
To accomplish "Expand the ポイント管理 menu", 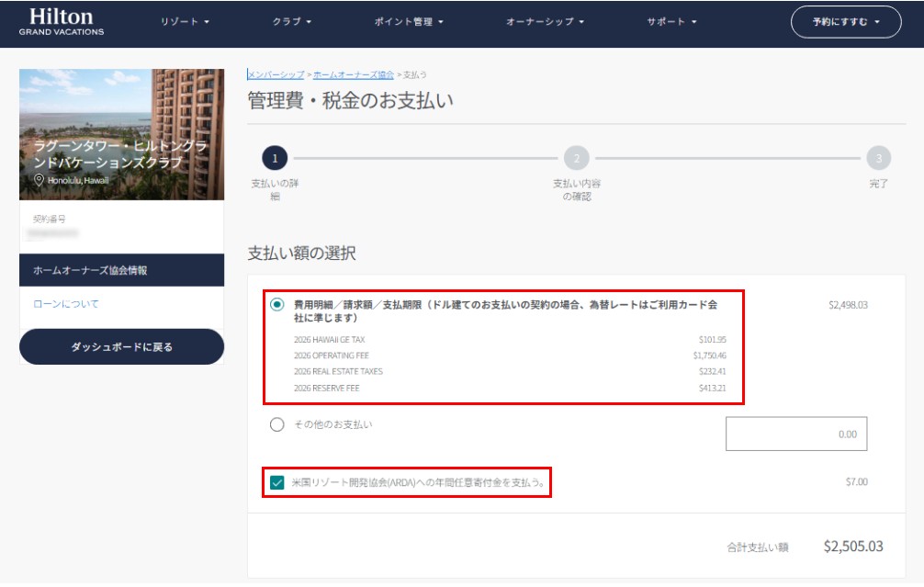I will 409,22.
